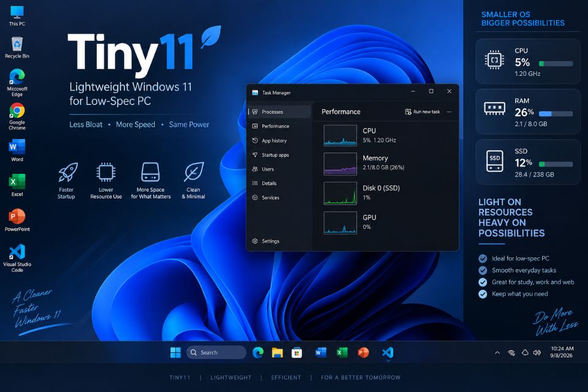This screenshot has height=392, width=588.
Task: Click the taskbar Search box
Action: pyautogui.click(x=216, y=353)
